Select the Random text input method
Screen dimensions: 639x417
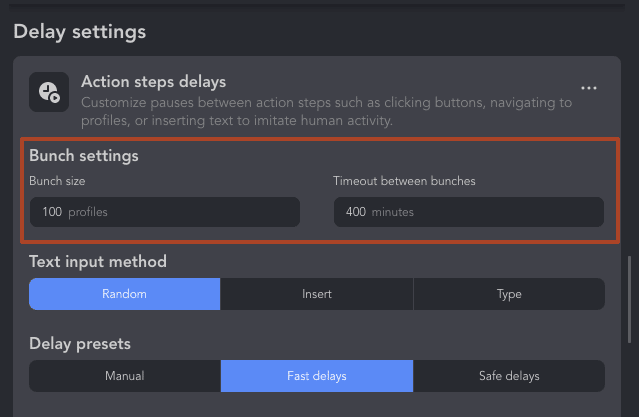[125, 294]
